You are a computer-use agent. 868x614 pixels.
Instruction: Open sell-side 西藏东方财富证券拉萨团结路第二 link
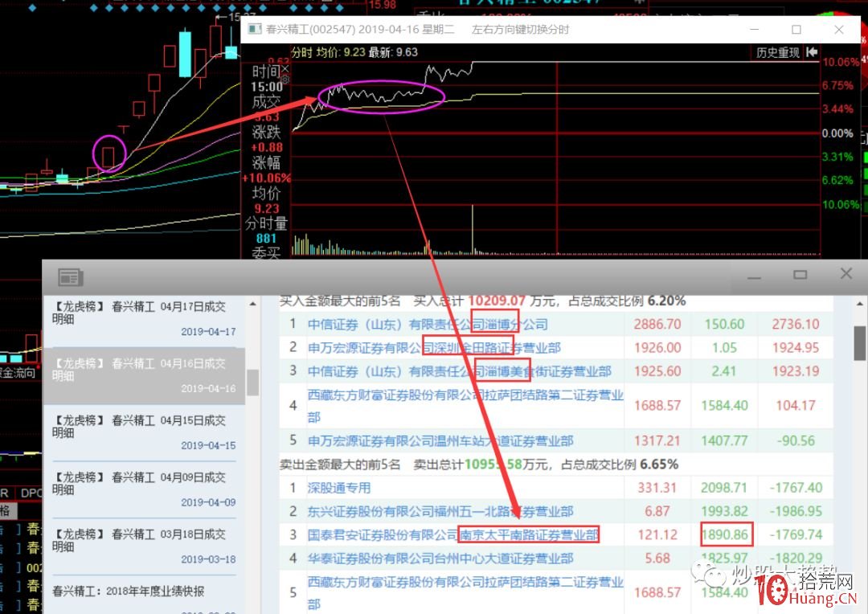[465, 593]
